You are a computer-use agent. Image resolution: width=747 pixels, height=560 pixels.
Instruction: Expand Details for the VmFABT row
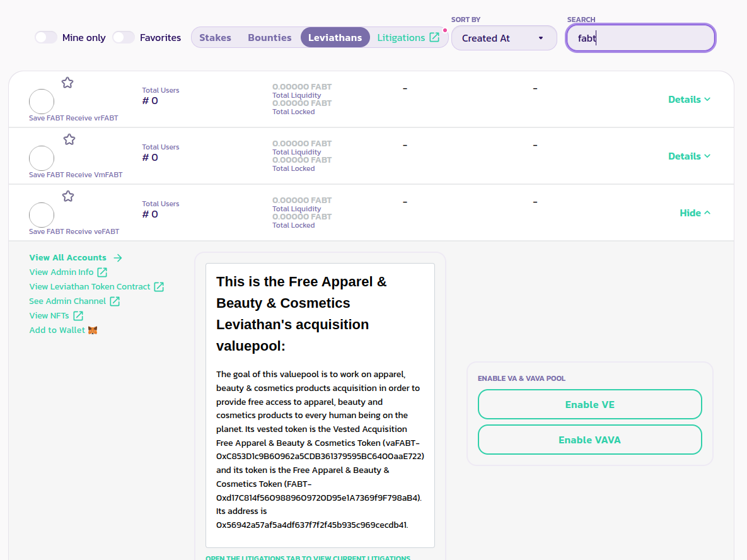click(x=689, y=156)
